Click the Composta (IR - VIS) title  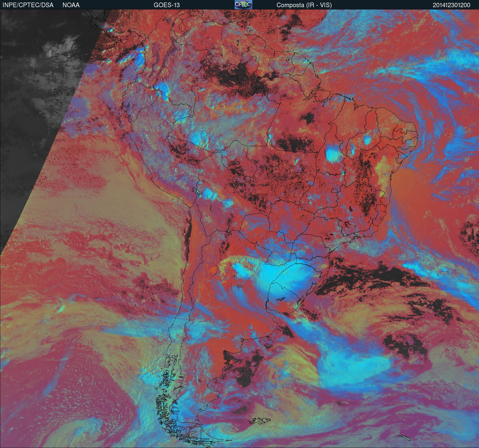pyautogui.click(x=304, y=5)
